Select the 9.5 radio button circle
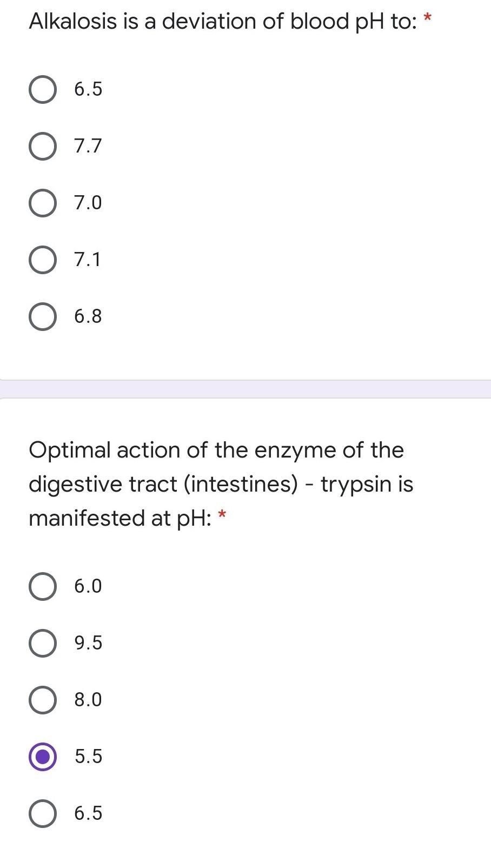Screen dimensions: 491x868 pos(42,643)
